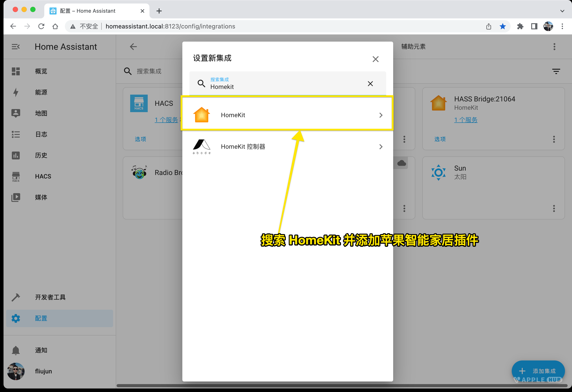Open the 开发者工具 developer tools
The image size is (572, 392).
tap(50, 297)
